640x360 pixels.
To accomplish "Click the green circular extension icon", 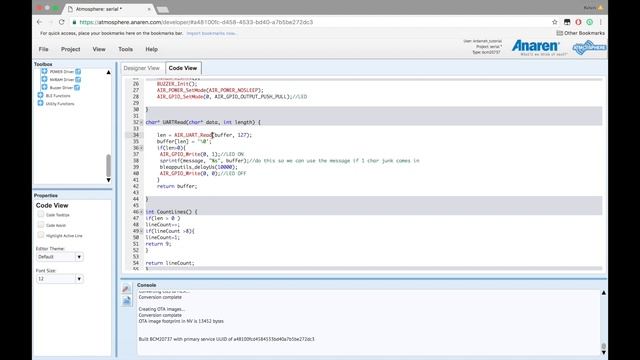I will point(590,22).
